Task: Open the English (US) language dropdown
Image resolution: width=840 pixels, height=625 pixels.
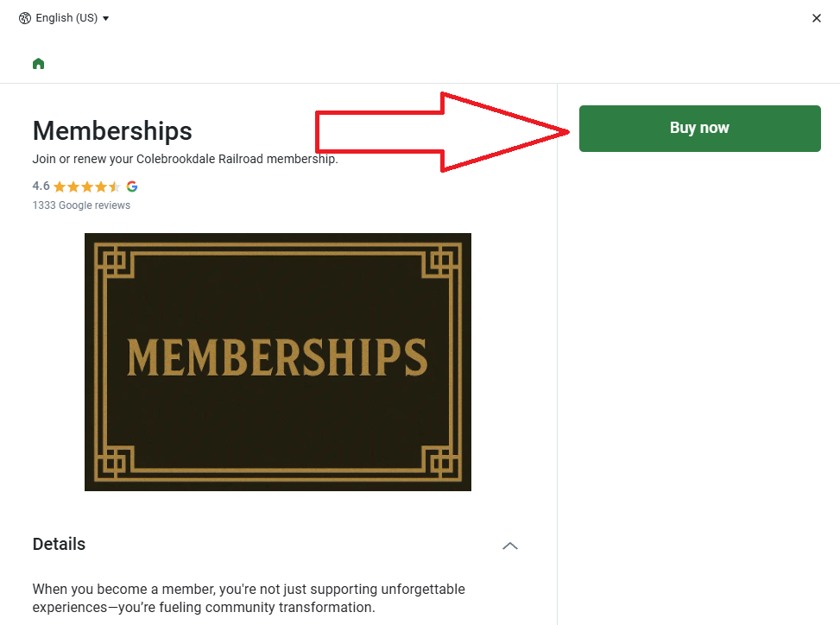Action: (65, 17)
